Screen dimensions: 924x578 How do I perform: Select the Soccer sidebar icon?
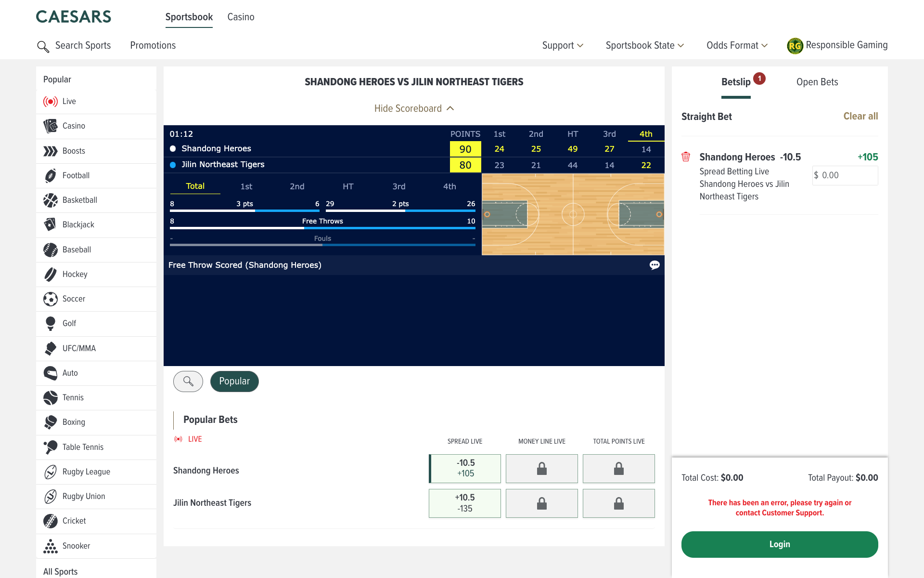[x=51, y=299]
